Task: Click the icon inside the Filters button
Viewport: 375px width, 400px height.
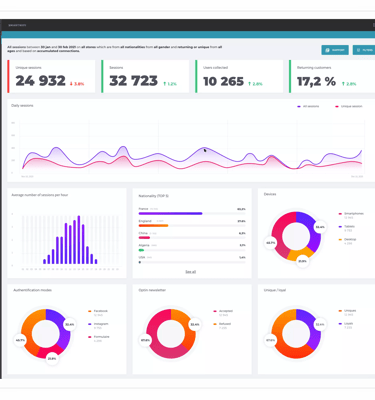Action: (x=358, y=50)
